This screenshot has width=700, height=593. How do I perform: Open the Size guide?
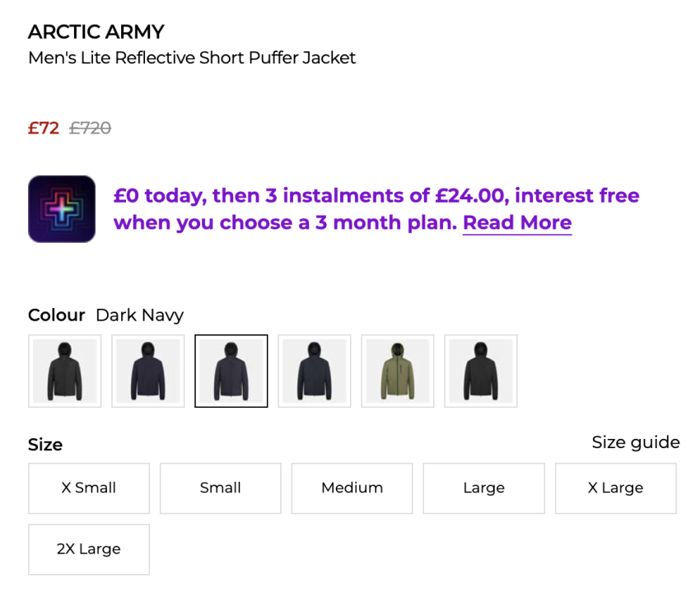click(x=636, y=443)
